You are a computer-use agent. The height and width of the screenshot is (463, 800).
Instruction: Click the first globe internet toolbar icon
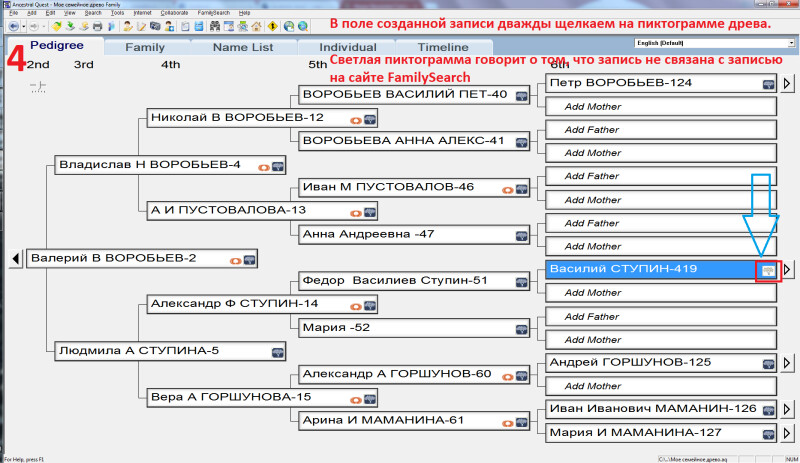point(289,26)
